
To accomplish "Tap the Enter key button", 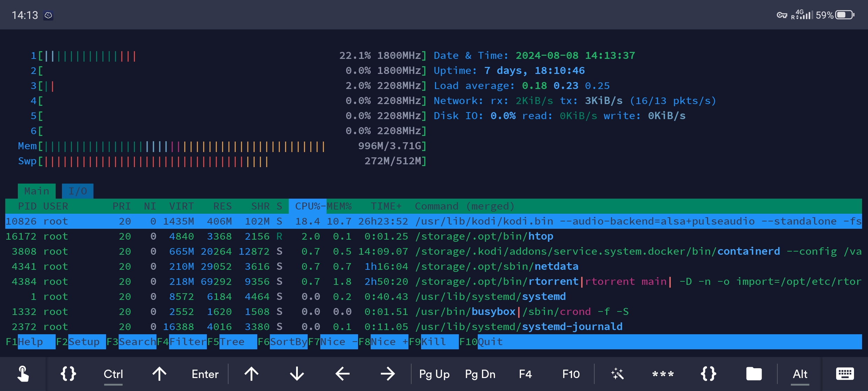I will pos(205,374).
